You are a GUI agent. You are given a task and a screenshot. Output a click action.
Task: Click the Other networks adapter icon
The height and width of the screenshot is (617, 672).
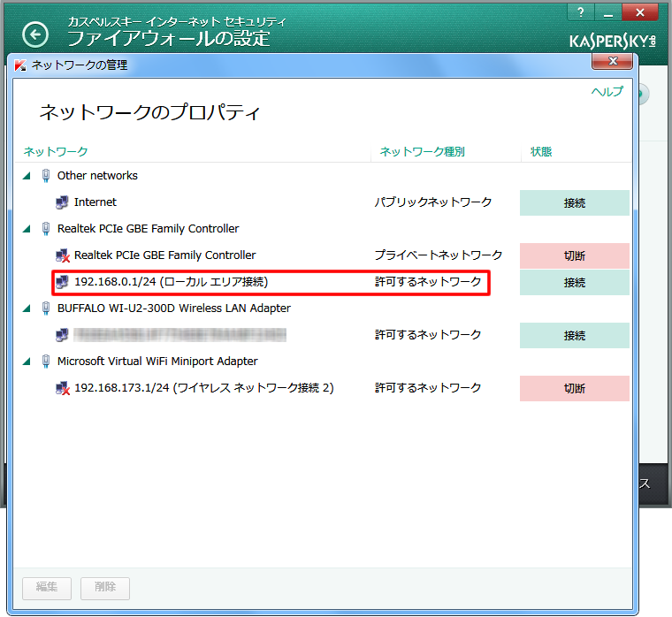tap(46, 176)
